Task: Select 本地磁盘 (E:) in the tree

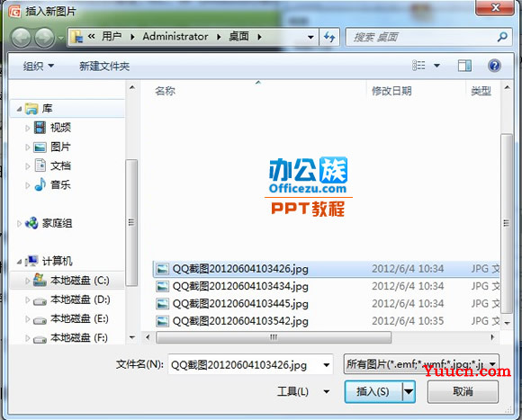Action: click(x=79, y=319)
